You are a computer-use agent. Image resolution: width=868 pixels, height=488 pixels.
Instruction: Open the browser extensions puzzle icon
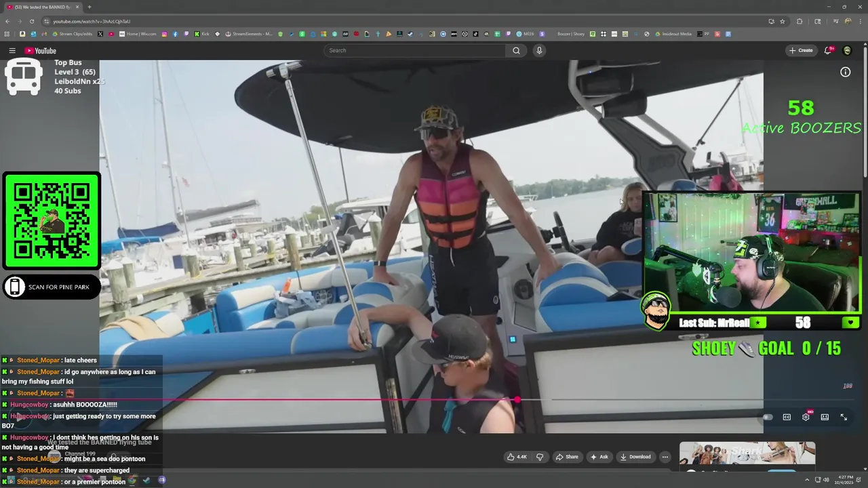pyautogui.click(x=799, y=21)
